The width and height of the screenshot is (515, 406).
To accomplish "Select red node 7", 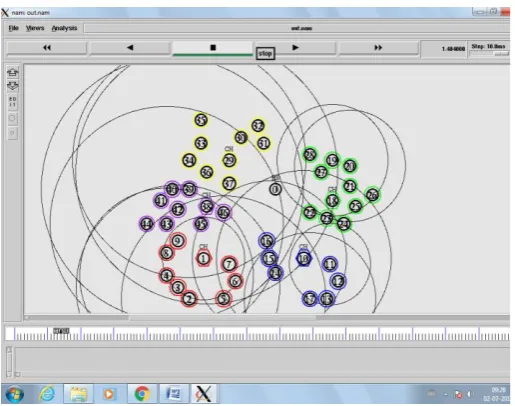I will pos(229,264).
